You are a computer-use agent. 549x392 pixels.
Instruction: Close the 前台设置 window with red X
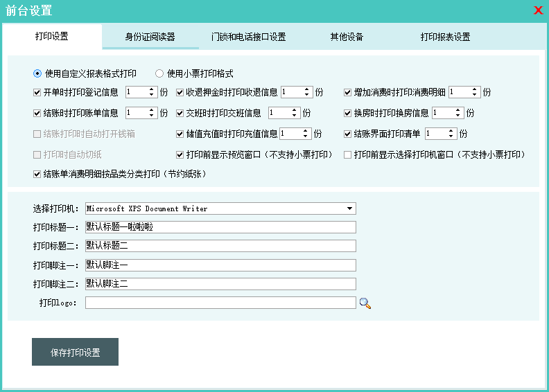[x=538, y=10]
